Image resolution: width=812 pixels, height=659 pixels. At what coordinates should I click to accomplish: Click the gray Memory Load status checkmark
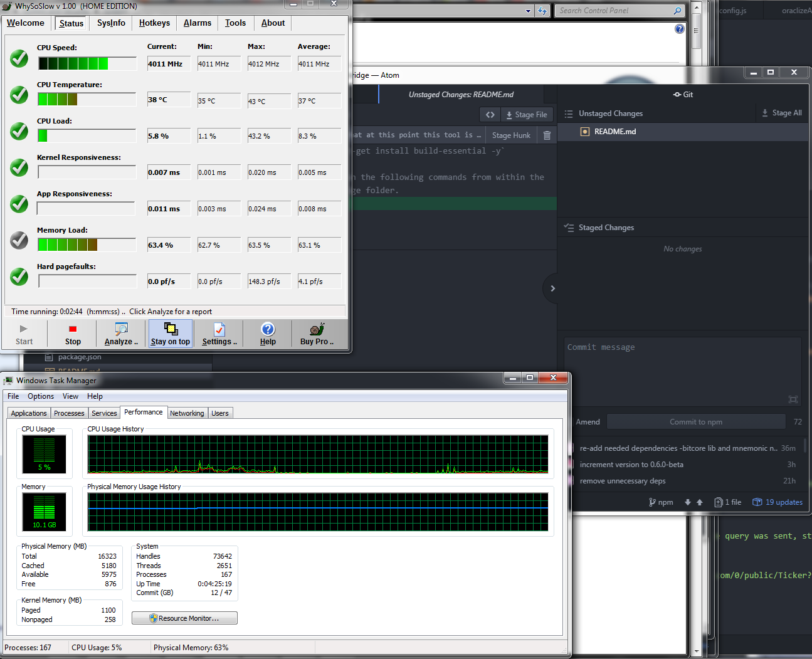point(19,240)
